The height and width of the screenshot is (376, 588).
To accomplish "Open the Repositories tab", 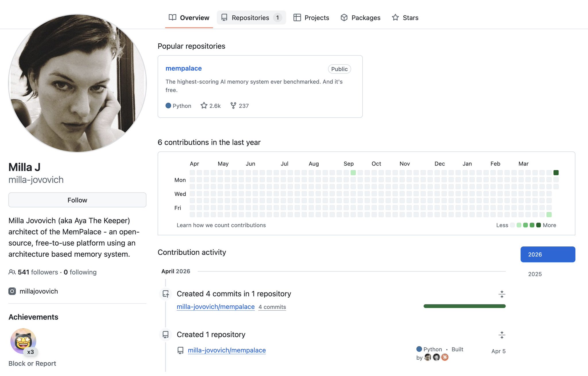I will coord(251,18).
